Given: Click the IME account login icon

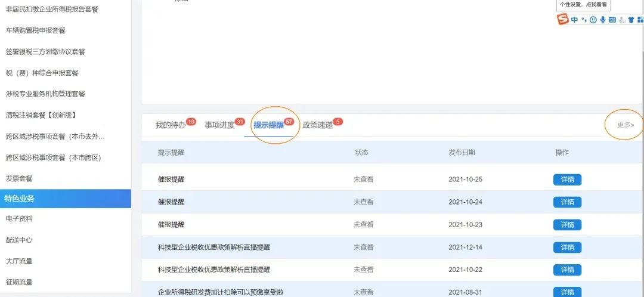Looking at the screenshot, I should (622, 20).
